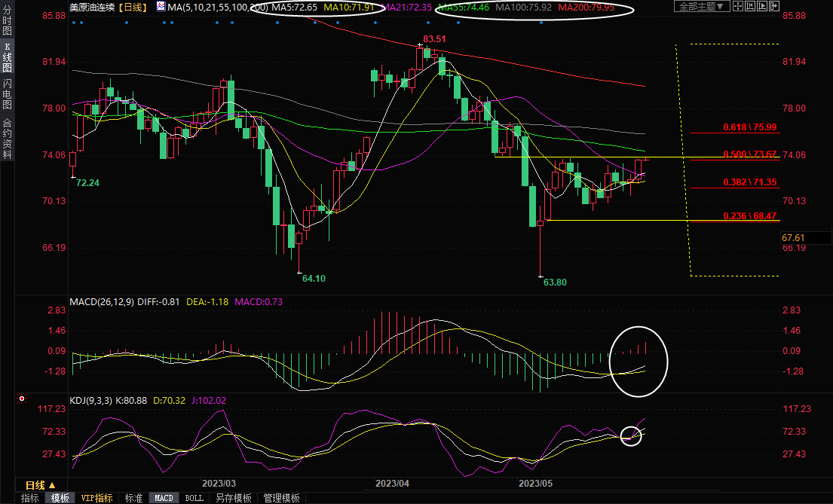Click the 64.10 low price label
Image resolution: width=833 pixels, height=504 pixels.
point(314,278)
